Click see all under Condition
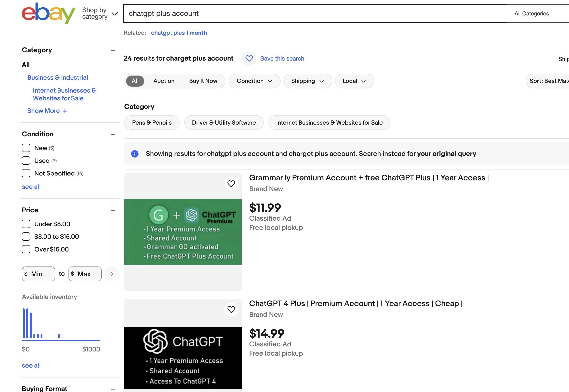This screenshot has height=392, width=569. pos(31,187)
